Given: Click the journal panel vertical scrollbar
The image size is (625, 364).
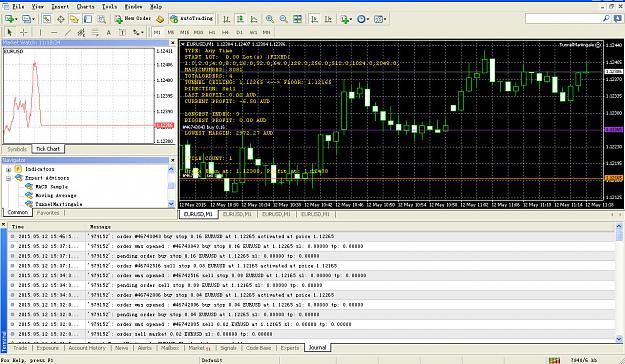Looking at the screenshot, I should tap(619, 283).
